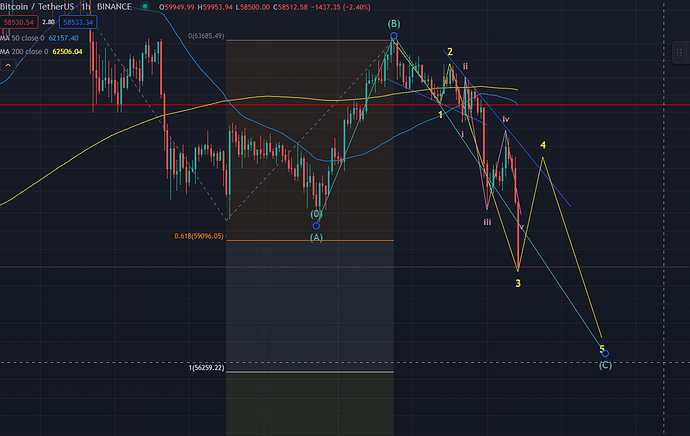This screenshot has width=690, height=436.
Task: Click the buy price 58533.34 button
Action: click(78, 22)
